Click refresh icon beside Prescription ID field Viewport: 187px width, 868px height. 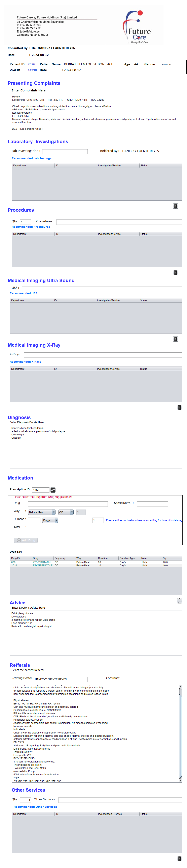(53, 490)
